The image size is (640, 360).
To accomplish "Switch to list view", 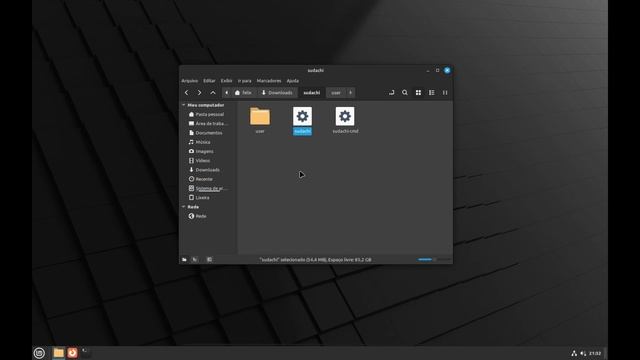I will coord(431,93).
